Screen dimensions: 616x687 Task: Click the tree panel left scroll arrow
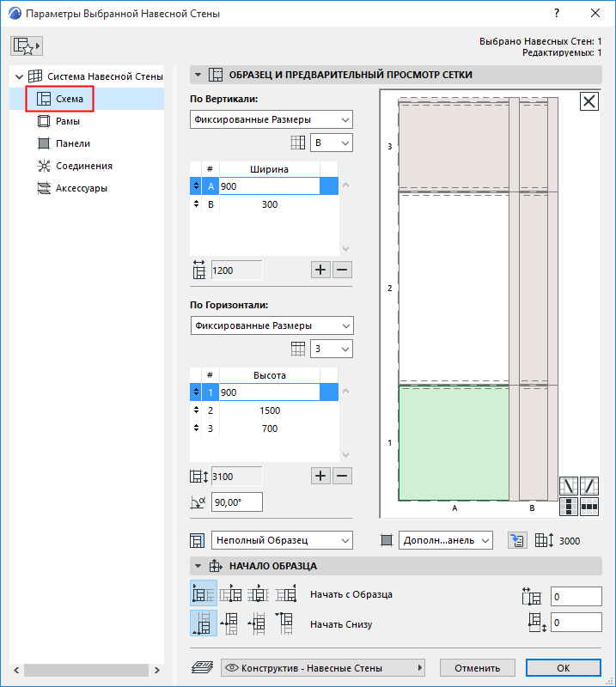tap(16, 670)
